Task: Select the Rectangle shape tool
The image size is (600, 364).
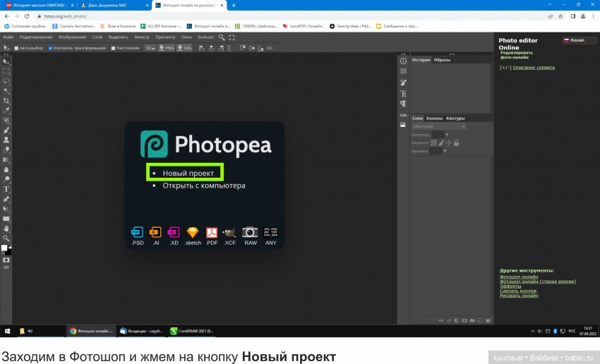Action: pos(6,219)
